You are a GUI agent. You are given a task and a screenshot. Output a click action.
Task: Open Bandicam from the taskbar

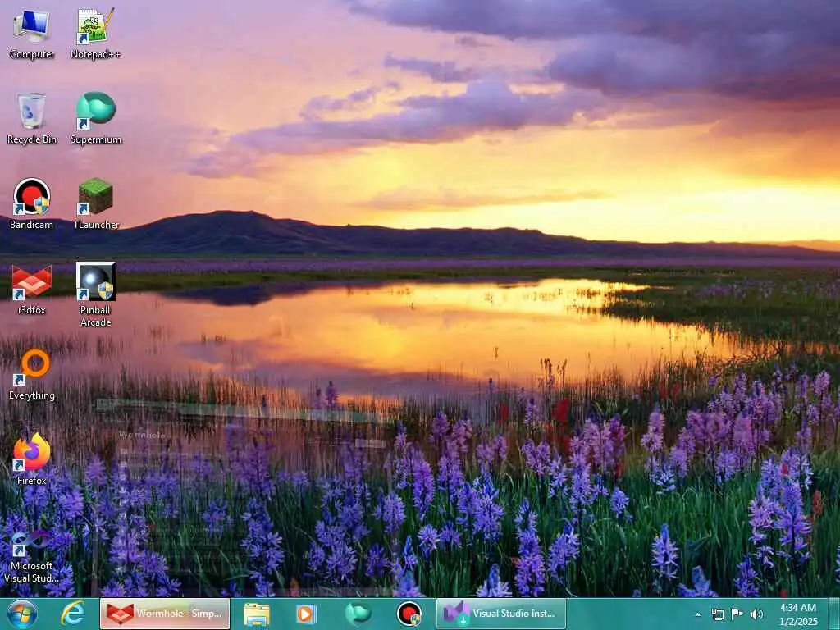point(409,614)
